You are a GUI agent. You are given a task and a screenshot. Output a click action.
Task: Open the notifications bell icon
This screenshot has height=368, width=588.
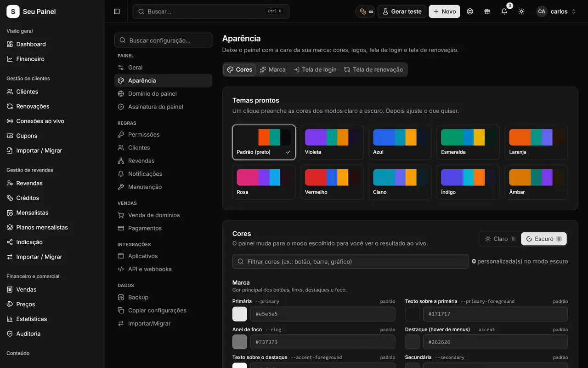(x=504, y=11)
